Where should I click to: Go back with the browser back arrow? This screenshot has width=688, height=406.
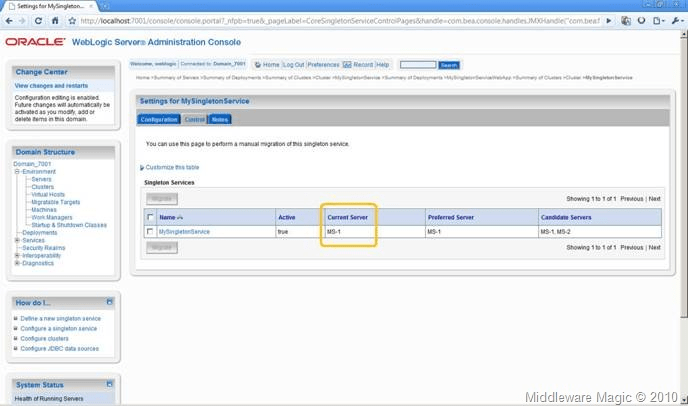click(9, 21)
